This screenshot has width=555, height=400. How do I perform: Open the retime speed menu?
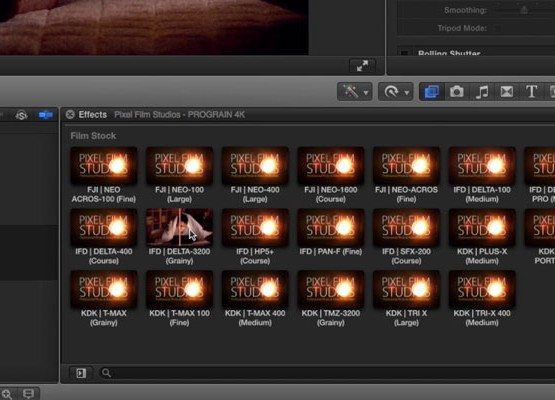click(395, 92)
